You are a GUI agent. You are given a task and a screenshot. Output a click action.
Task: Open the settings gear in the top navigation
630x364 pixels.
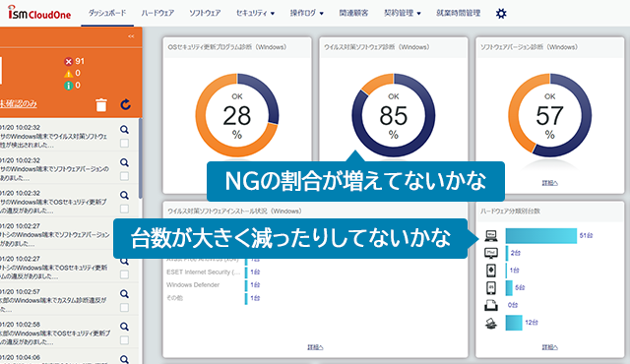[501, 14]
